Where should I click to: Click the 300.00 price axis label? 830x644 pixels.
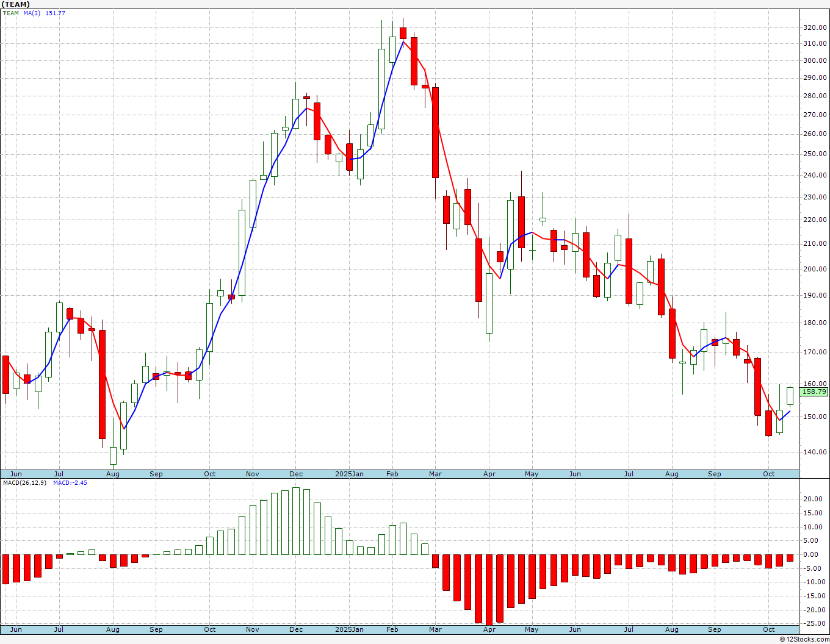click(815, 60)
